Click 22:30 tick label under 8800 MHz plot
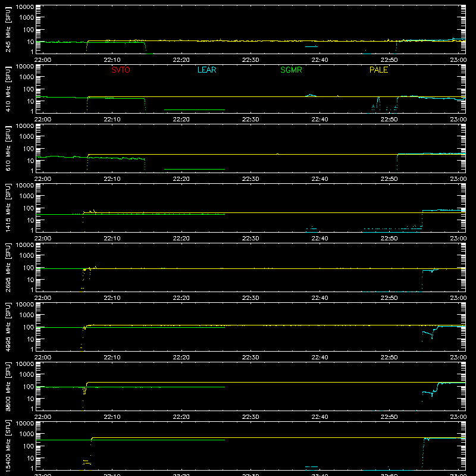Viewport: 476px width, 476px height. click(250, 417)
